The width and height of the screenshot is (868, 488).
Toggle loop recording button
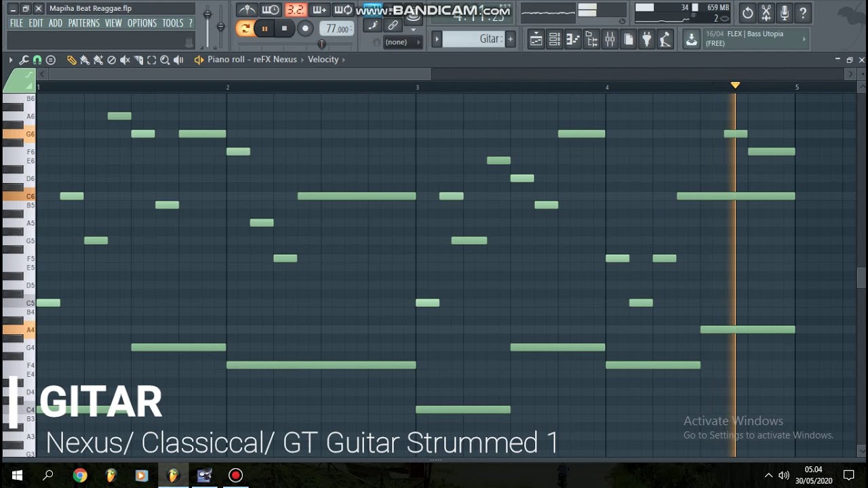point(344,9)
